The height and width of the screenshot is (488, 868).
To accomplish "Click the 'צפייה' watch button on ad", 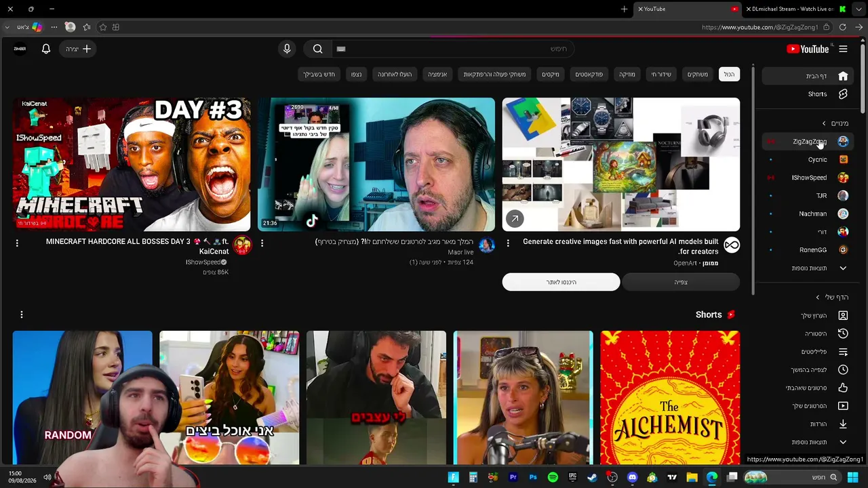I will tap(681, 282).
